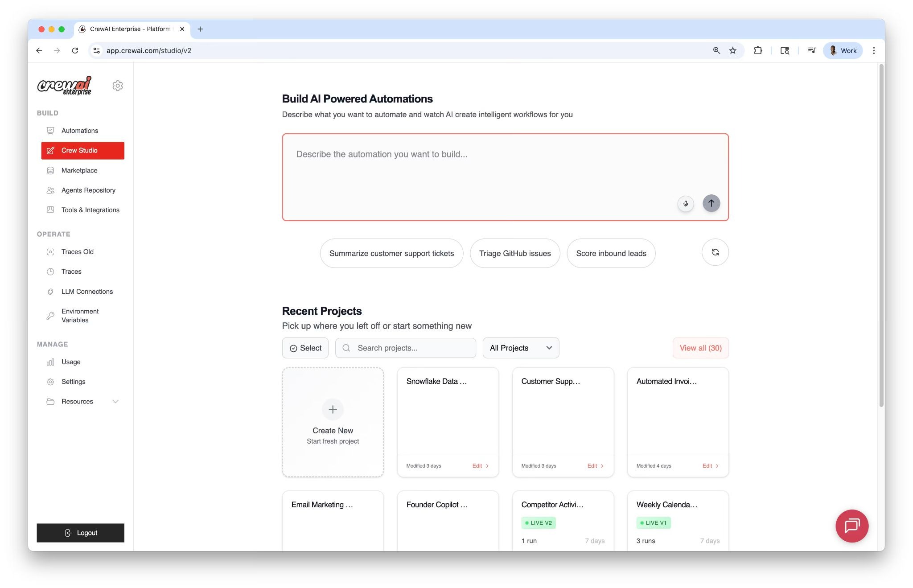Choose the Score inbound leads suggestion

tap(611, 253)
